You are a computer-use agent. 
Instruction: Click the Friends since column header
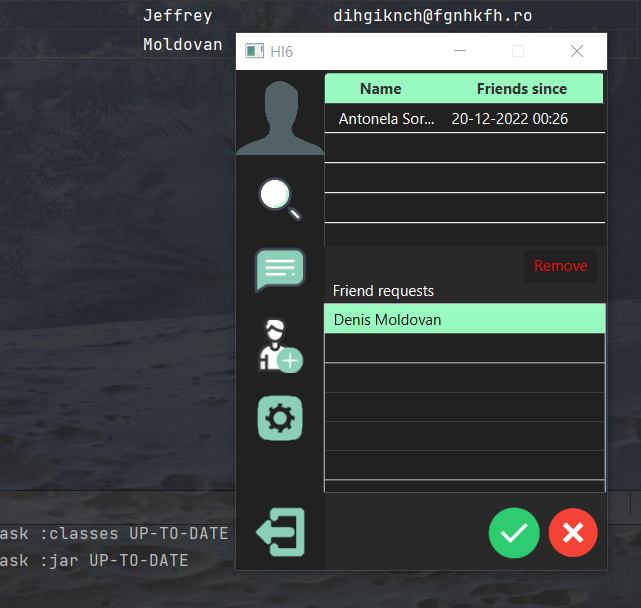[x=522, y=89]
